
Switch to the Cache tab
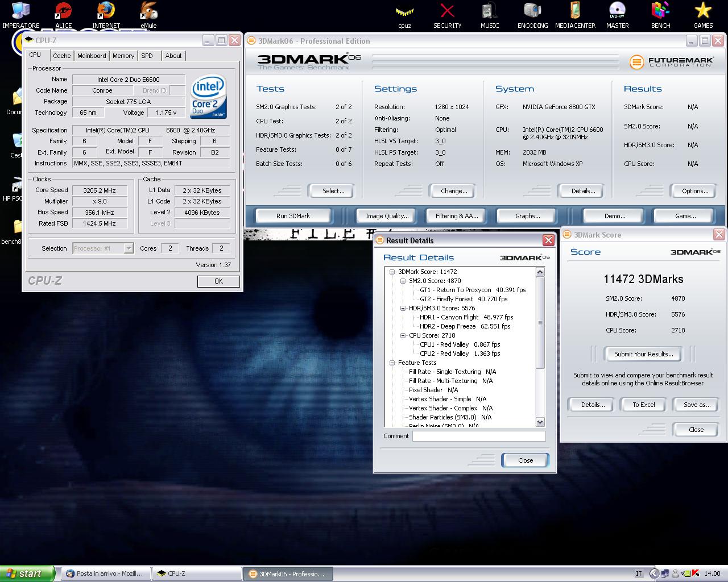pos(62,56)
